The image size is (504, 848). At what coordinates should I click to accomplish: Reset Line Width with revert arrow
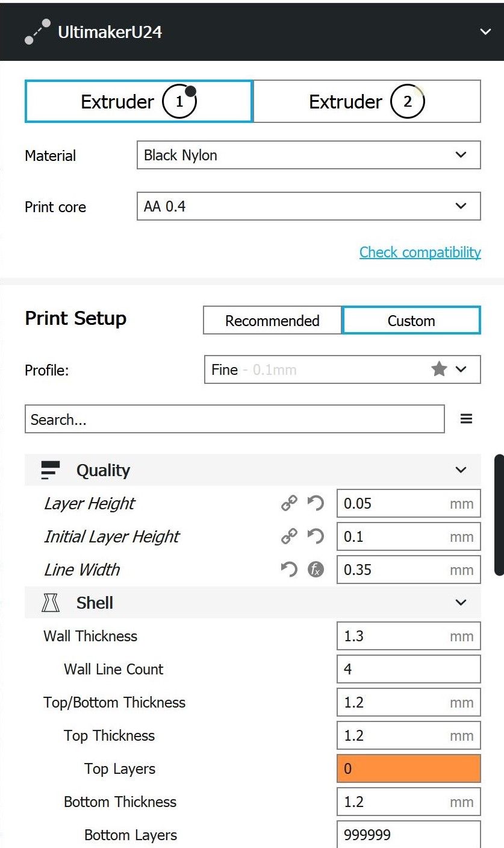point(289,570)
